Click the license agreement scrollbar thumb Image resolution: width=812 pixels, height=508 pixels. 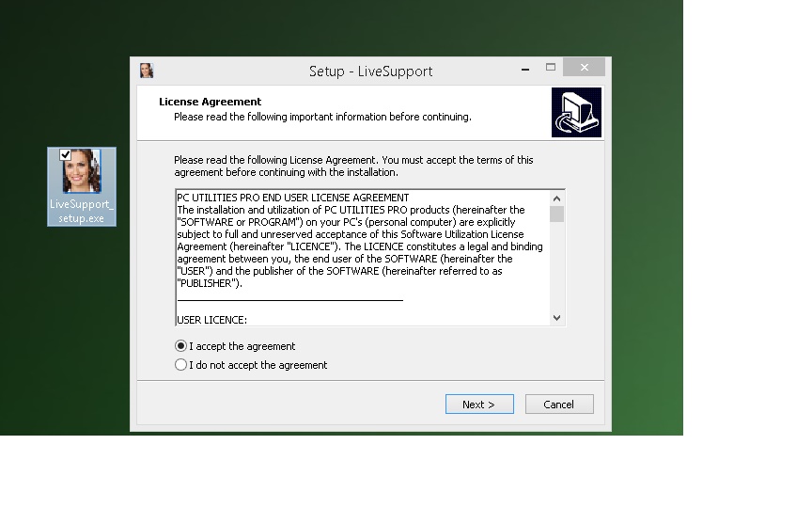[556, 214]
